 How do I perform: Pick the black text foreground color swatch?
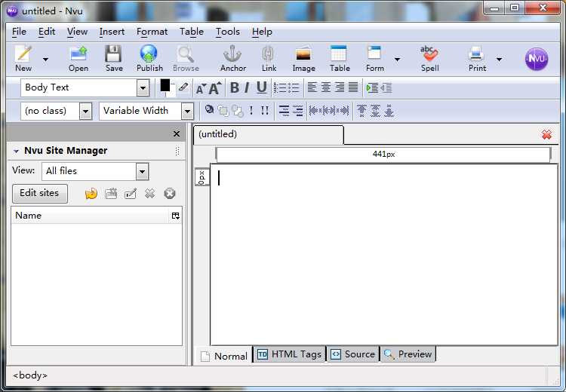(x=165, y=85)
